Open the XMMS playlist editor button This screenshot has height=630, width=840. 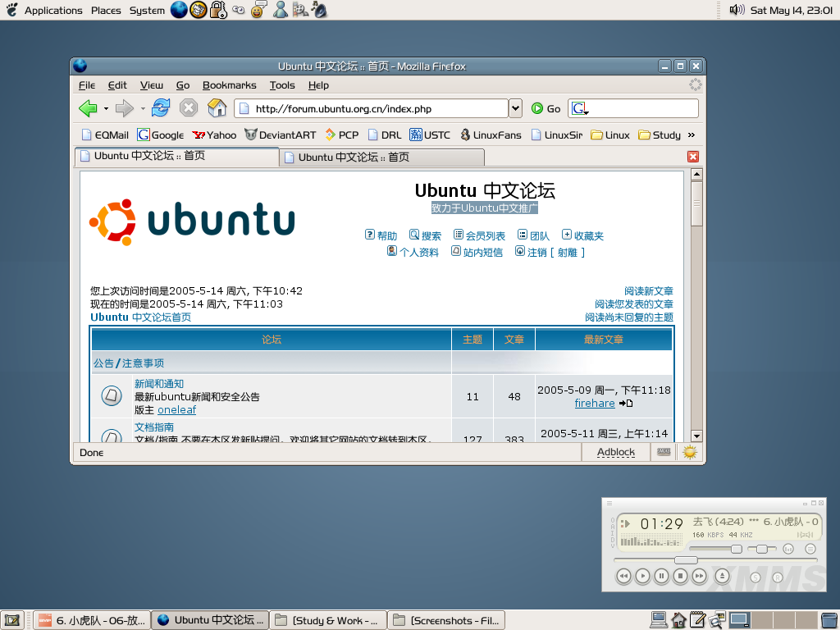[x=810, y=549]
